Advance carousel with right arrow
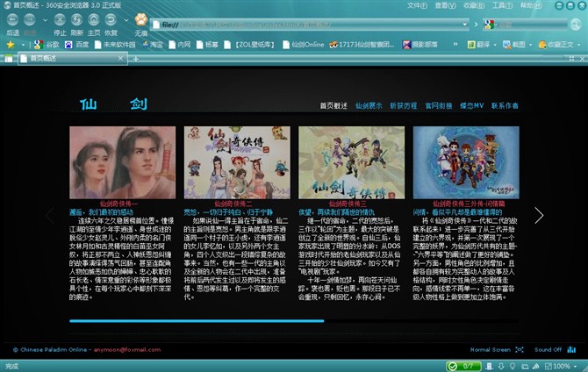This screenshot has width=588, height=372. point(539,215)
